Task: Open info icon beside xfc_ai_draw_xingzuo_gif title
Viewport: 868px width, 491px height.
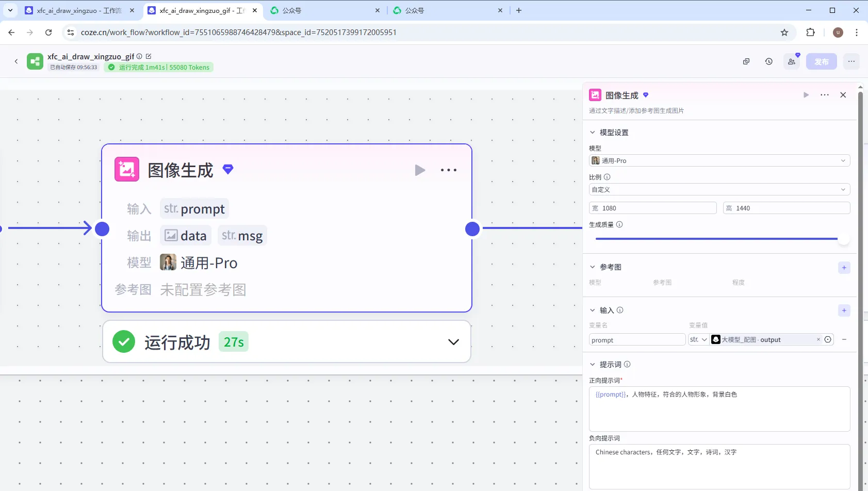Action: [139, 56]
